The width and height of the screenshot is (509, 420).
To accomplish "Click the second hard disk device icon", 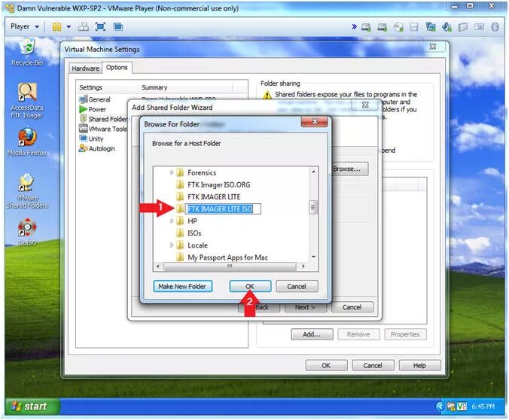I will click(x=382, y=27).
